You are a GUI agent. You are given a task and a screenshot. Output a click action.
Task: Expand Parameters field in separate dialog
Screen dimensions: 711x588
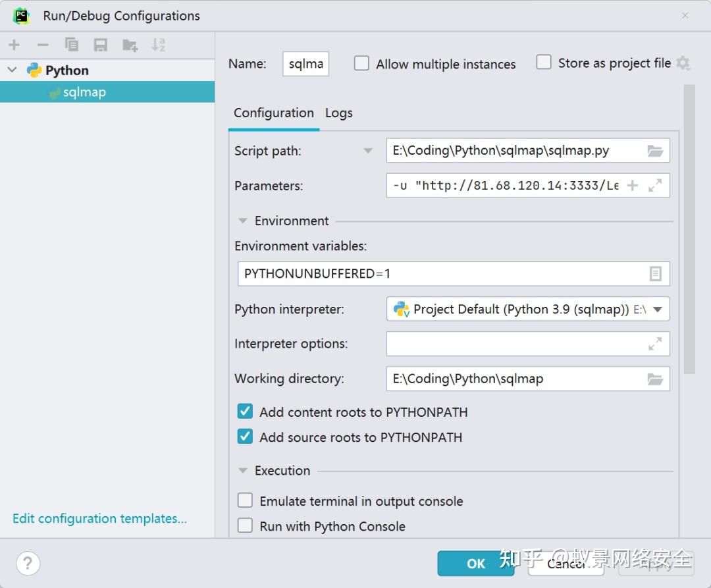(656, 185)
